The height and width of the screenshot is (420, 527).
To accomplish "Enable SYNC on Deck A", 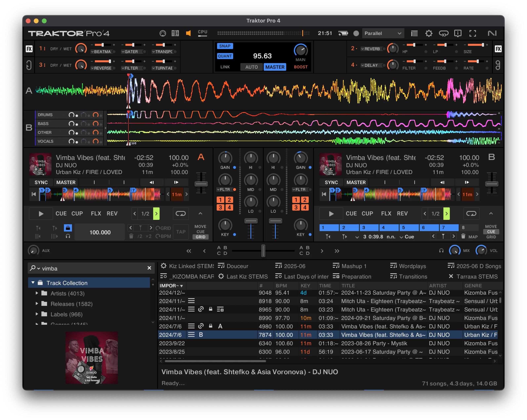I will [41, 182].
